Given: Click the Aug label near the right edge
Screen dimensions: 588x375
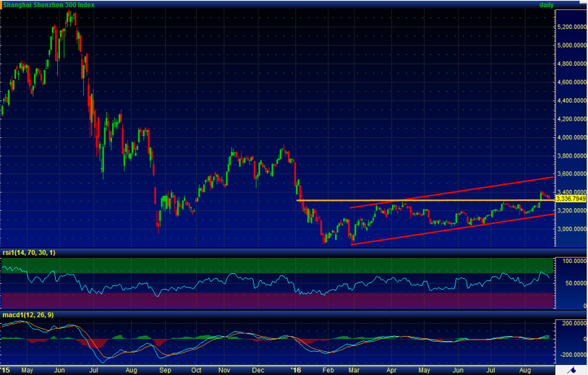Looking at the screenshot, I should 526,370.
